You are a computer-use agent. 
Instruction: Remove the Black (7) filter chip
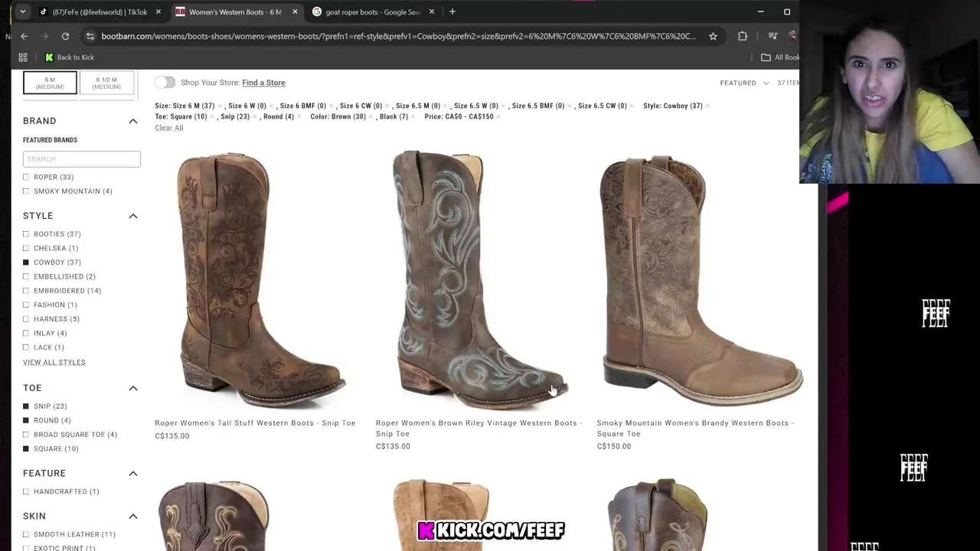click(413, 117)
